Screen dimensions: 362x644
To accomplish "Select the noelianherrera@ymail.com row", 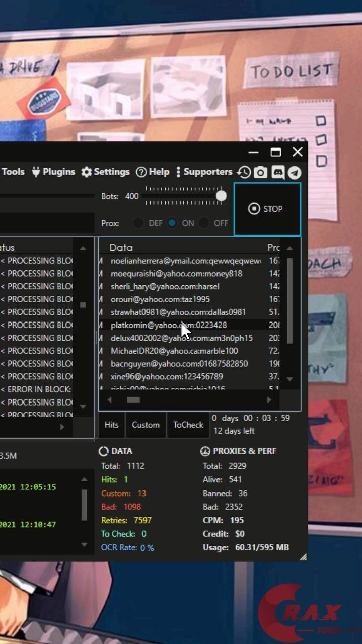I will point(189,261).
